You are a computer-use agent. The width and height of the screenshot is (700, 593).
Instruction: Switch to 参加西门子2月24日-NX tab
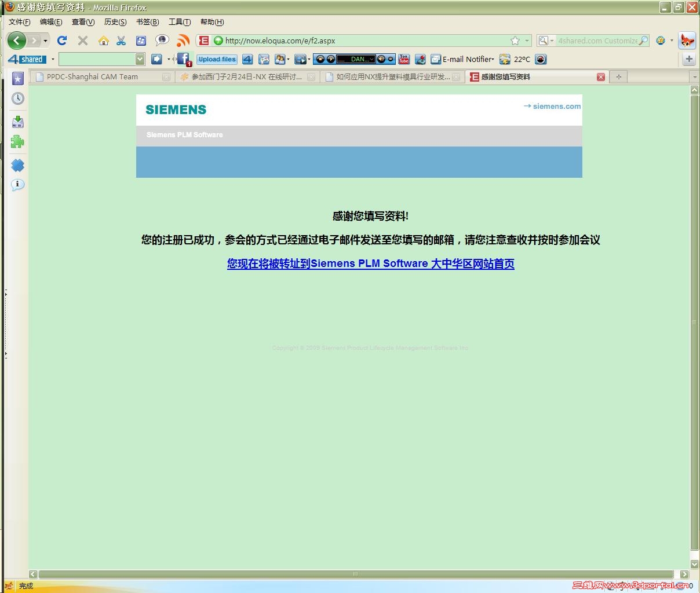pos(247,76)
